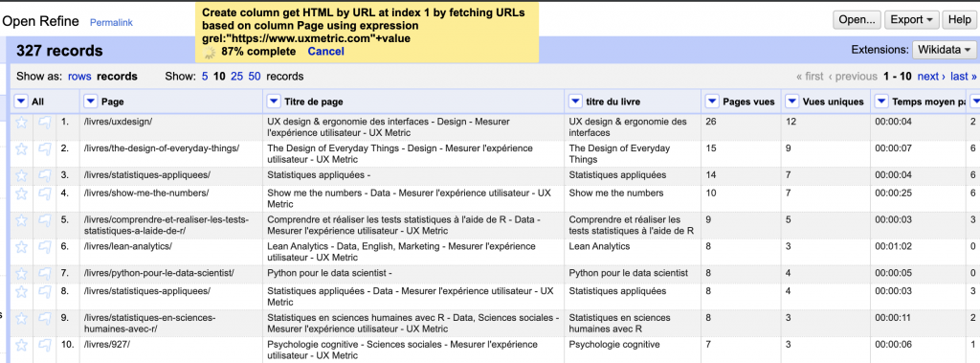
Task: Click the Permalink link
Action: pyautogui.click(x=111, y=23)
